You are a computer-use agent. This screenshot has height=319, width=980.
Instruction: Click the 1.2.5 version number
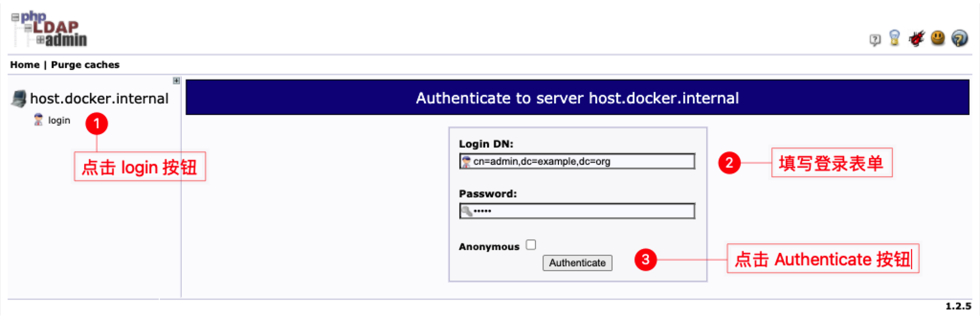(958, 306)
